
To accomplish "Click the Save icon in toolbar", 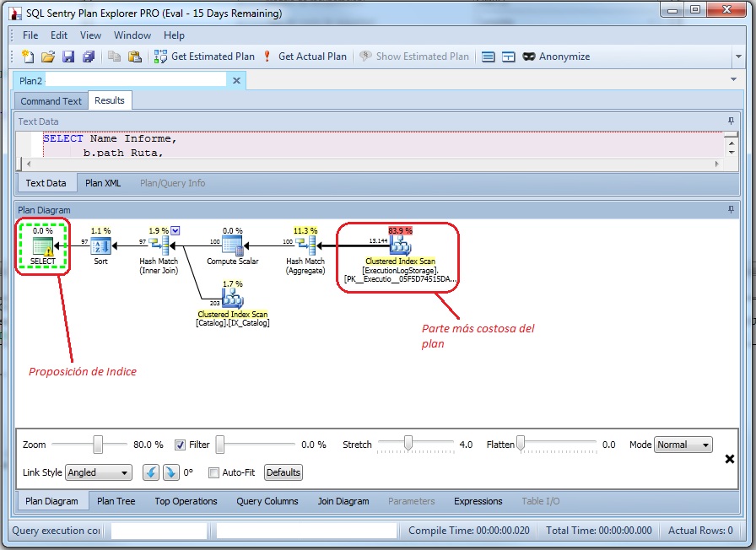I will click(x=68, y=57).
